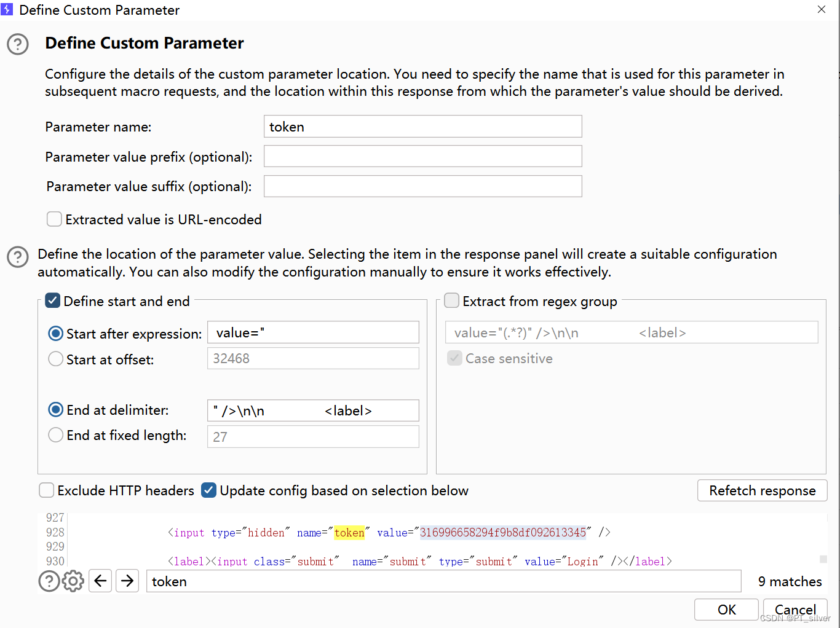
Task: Select End at delimiter radio button
Action: (56, 410)
